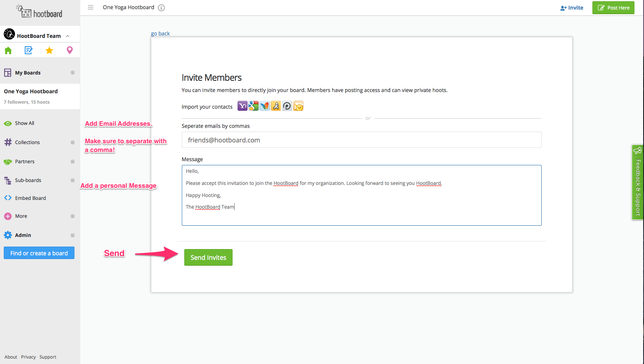Expand the More plus box

pyautogui.click(x=72, y=216)
